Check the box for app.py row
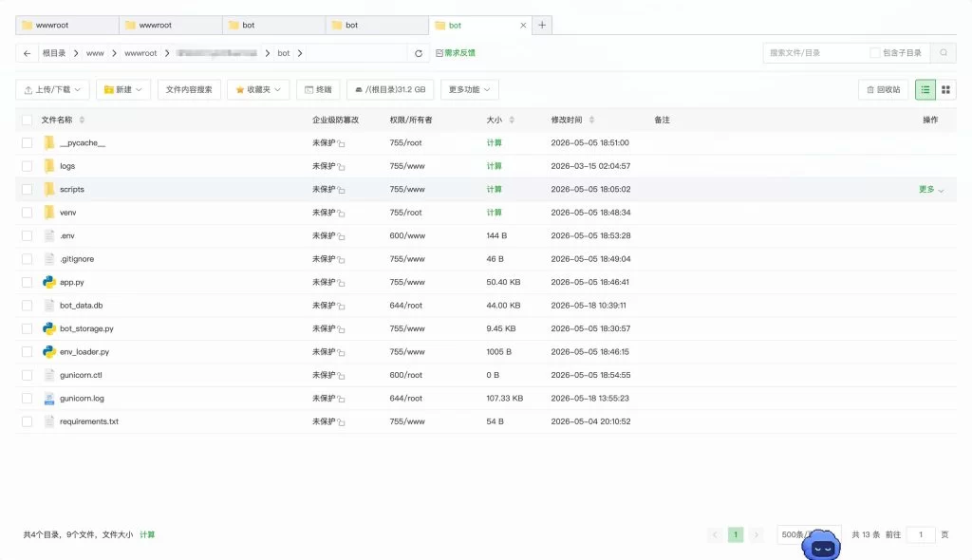The image size is (972, 560). 27,282
